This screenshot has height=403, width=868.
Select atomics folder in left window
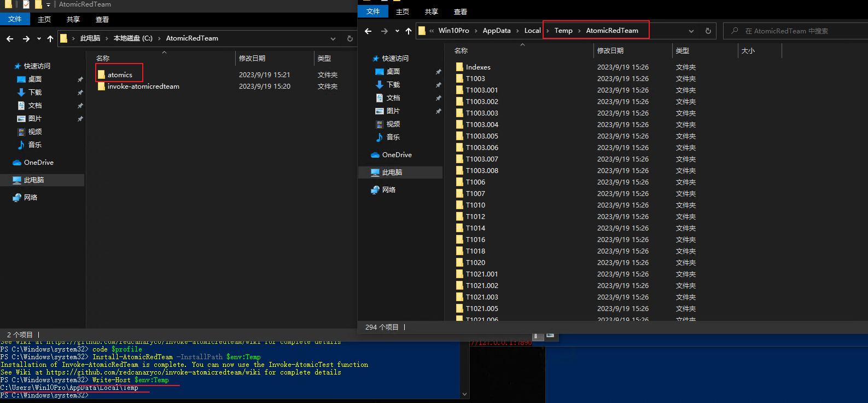[120, 75]
